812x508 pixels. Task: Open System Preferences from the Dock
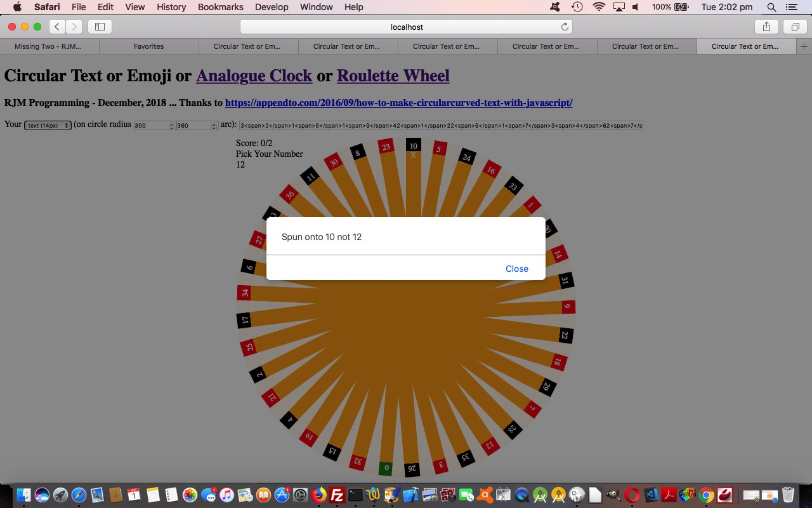[x=300, y=495]
